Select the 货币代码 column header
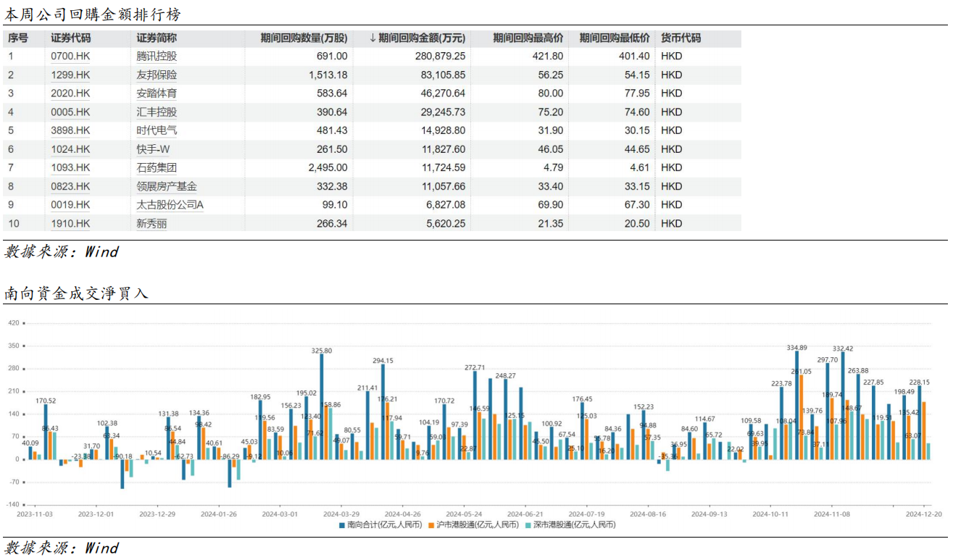Image resolution: width=953 pixels, height=560 pixels. click(681, 38)
